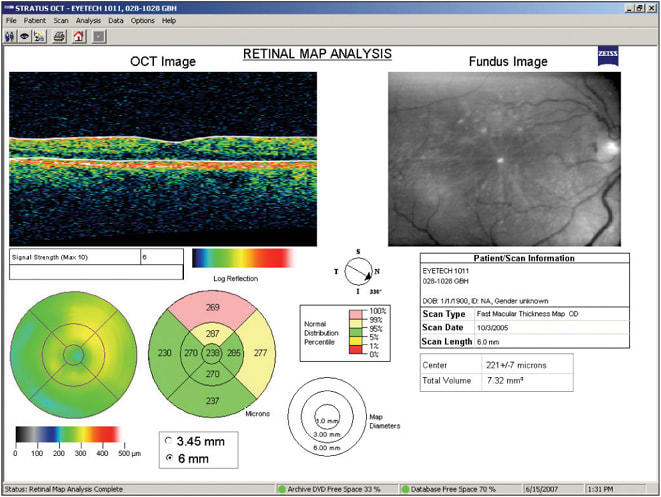Click the status bar date 6/15/2007
Screen dimensions: 661x497
click(x=541, y=489)
